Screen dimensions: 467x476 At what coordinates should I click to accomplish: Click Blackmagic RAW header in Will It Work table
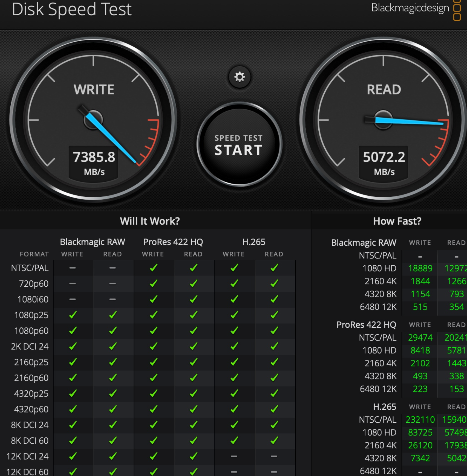pos(93,242)
